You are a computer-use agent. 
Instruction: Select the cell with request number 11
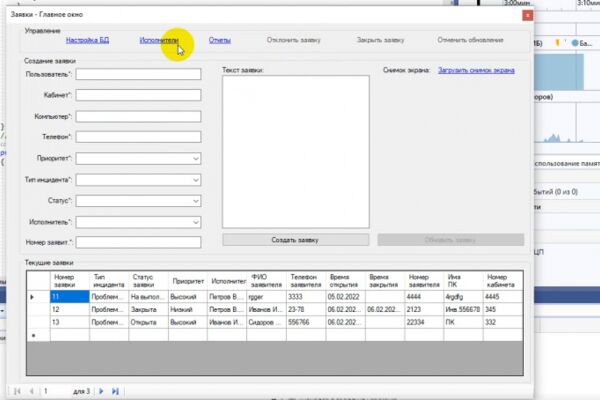70,297
